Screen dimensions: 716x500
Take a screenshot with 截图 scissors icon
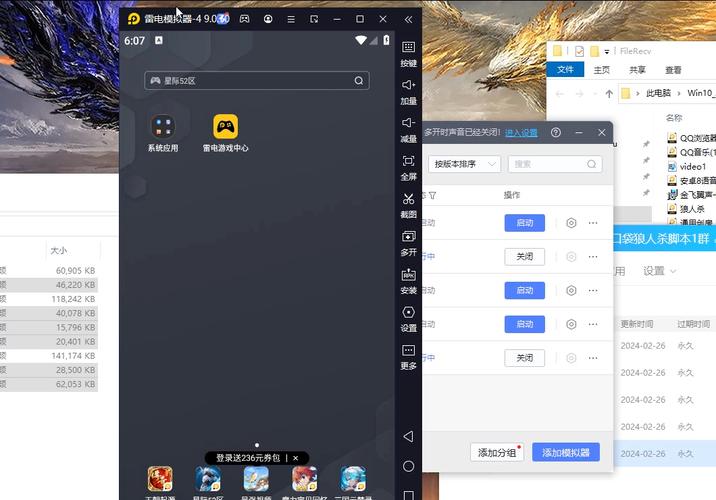pos(408,205)
